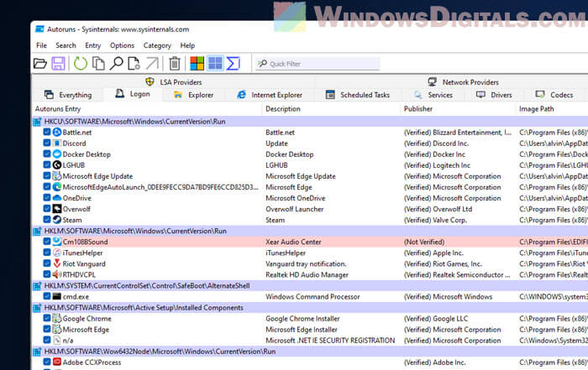The width and height of the screenshot is (588, 370).
Task: Switch to the Everything tab
Action: tap(68, 95)
